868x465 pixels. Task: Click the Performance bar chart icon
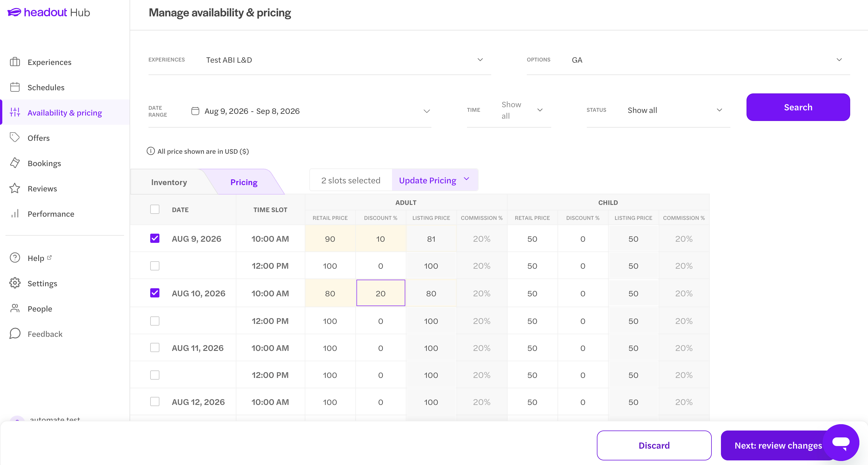pos(15,214)
